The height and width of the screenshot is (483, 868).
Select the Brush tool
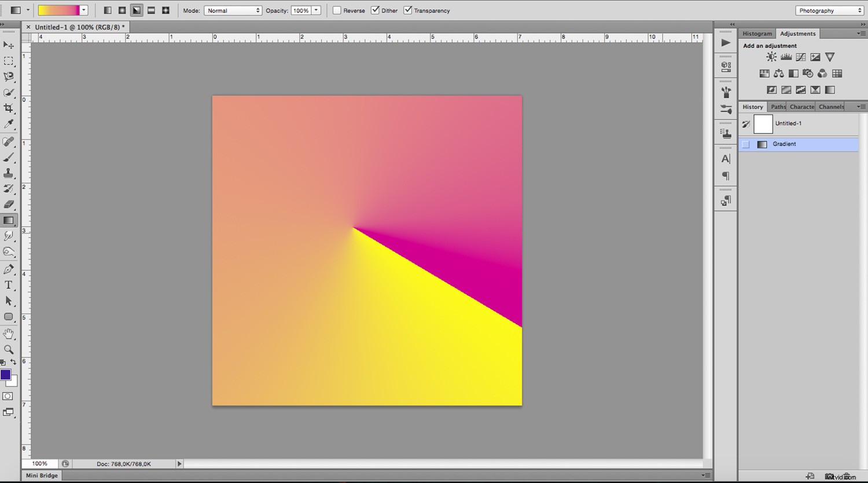pyautogui.click(x=8, y=156)
